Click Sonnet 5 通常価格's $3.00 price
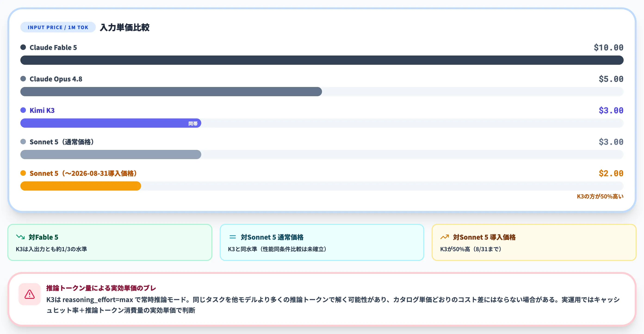The image size is (644, 334). pyautogui.click(x=611, y=142)
